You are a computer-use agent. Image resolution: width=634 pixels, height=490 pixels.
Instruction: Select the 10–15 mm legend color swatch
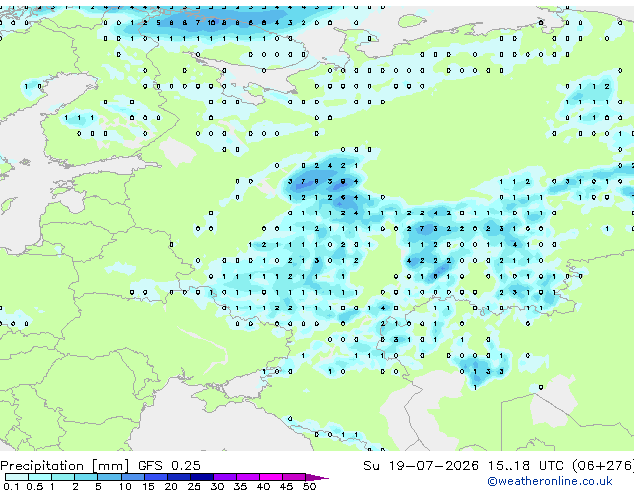132,477
